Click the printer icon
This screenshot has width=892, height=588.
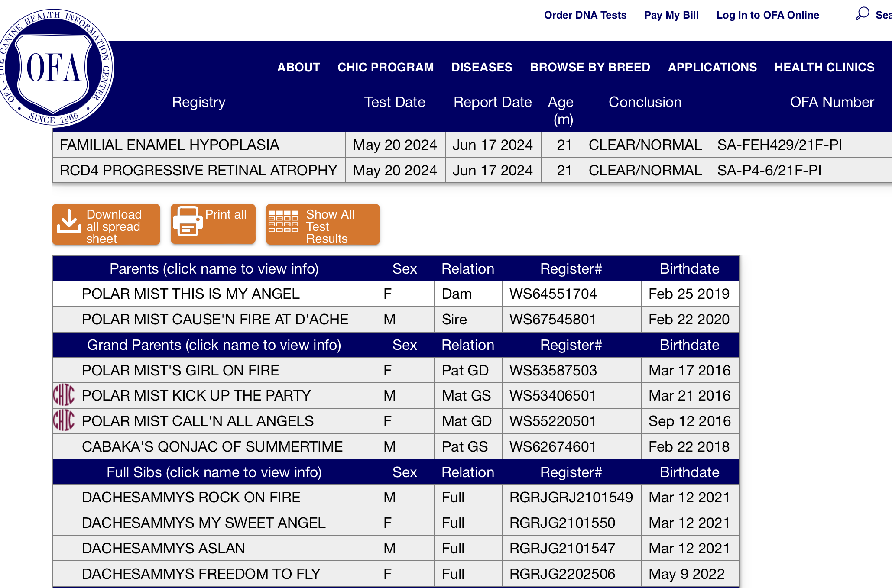pos(188,221)
